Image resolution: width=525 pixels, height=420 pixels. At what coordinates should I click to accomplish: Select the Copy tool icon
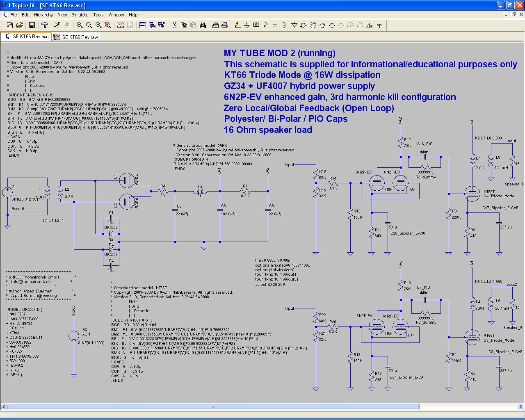184,25
